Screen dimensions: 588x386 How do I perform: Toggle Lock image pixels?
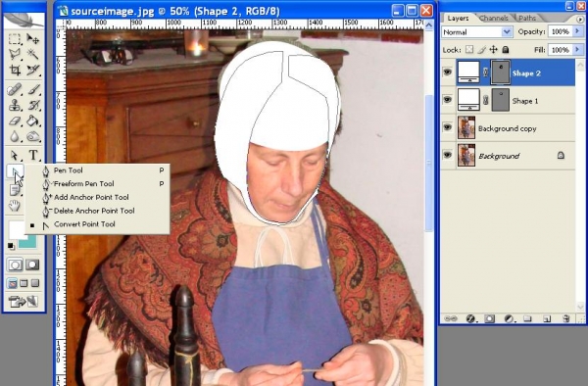click(481, 49)
